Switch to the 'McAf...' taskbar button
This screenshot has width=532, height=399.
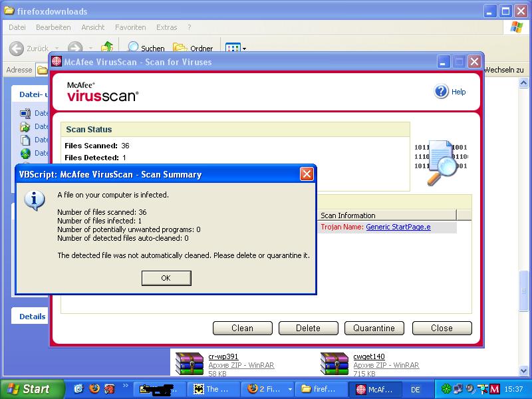click(375, 389)
